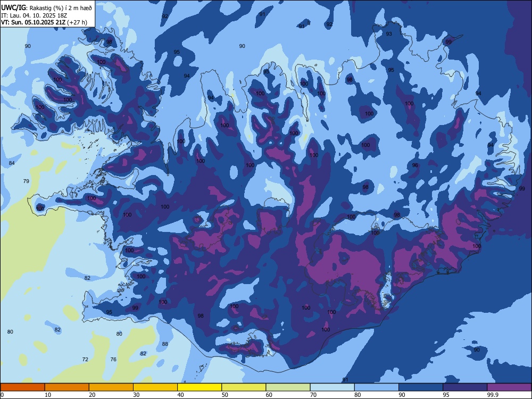This screenshot has height=399, width=532.
Task: Click the '50' label on the legend scale
Action: (225, 395)
